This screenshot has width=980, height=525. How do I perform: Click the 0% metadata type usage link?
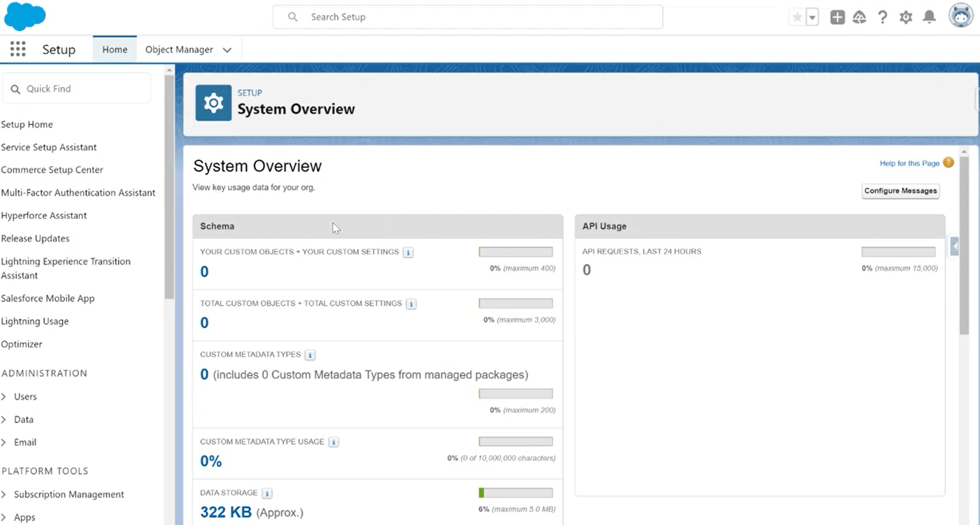click(x=211, y=461)
